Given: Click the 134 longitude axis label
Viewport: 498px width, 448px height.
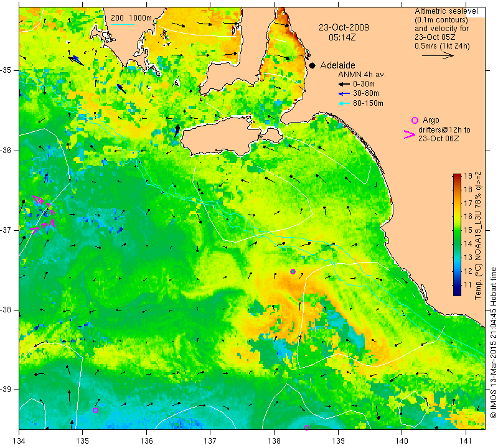Looking at the screenshot, I should pos(19,441).
